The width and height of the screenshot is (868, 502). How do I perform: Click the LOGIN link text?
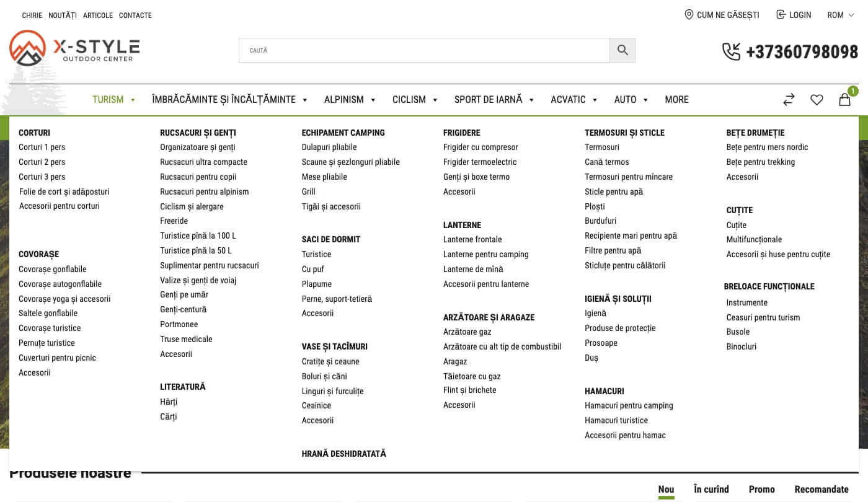click(x=800, y=15)
